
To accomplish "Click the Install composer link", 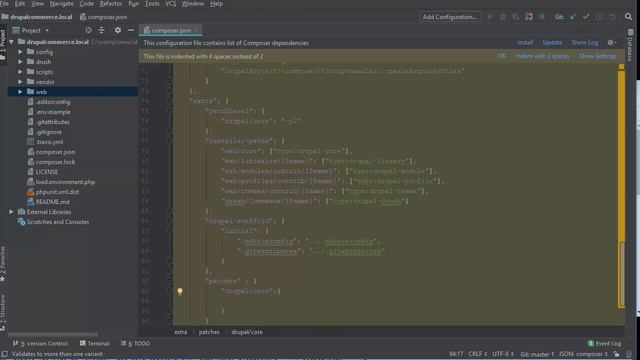I will coord(525,42).
